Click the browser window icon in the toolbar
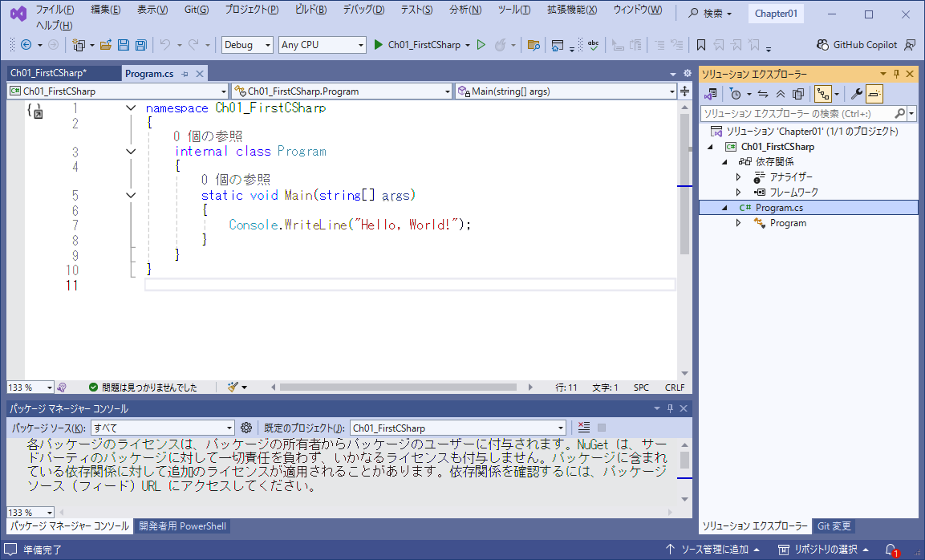 (557, 45)
